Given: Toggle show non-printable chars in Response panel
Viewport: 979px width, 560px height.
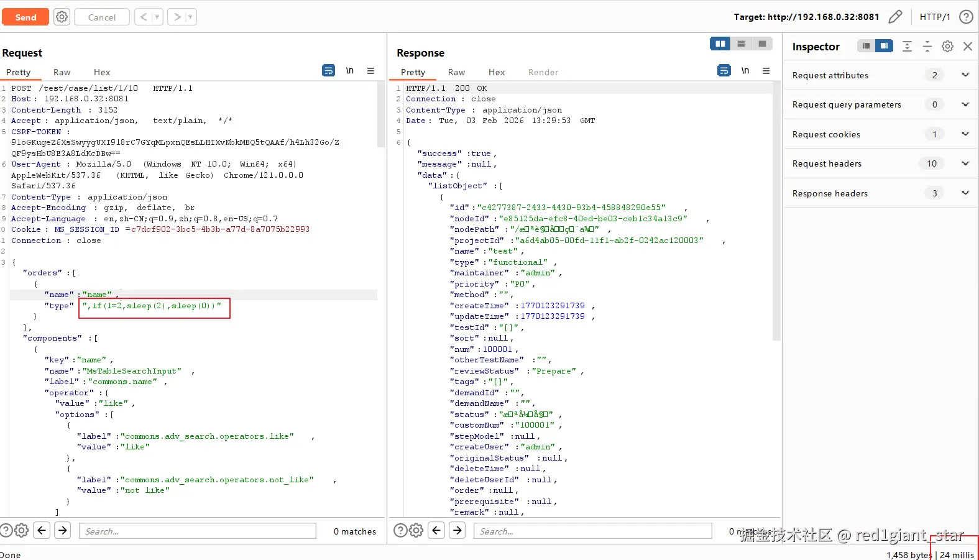Looking at the screenshot, I should pyautogui.click(x=745, y=70).
